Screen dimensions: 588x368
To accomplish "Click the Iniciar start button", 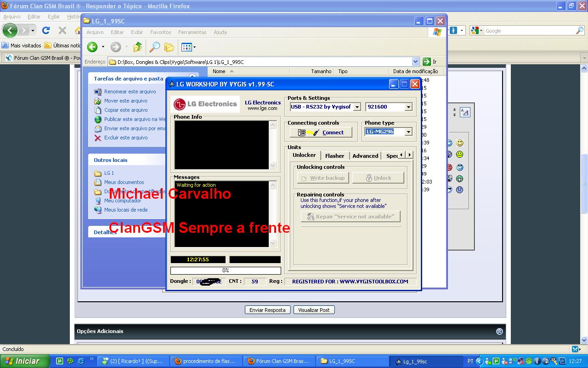I will [x=25, y=361].
